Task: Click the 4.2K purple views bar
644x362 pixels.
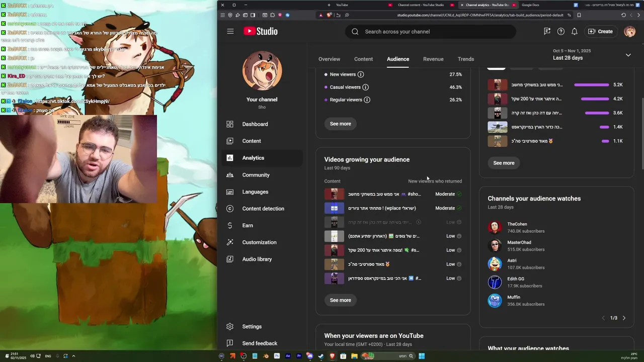Action: click(595, 99)
